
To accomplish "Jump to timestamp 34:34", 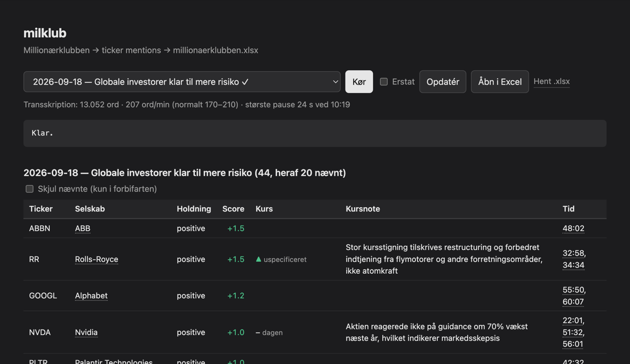I will (x=573, y=265).
